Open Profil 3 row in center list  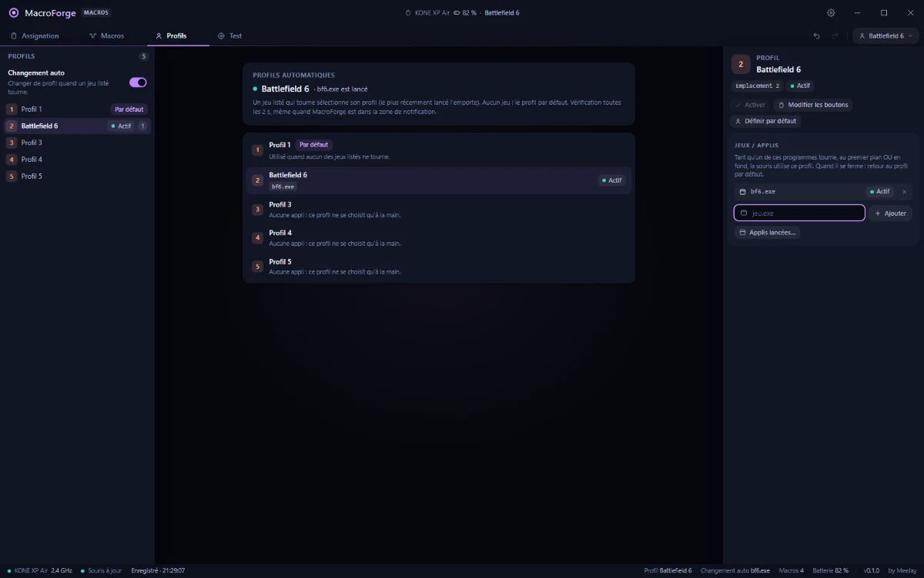[439, 210]
